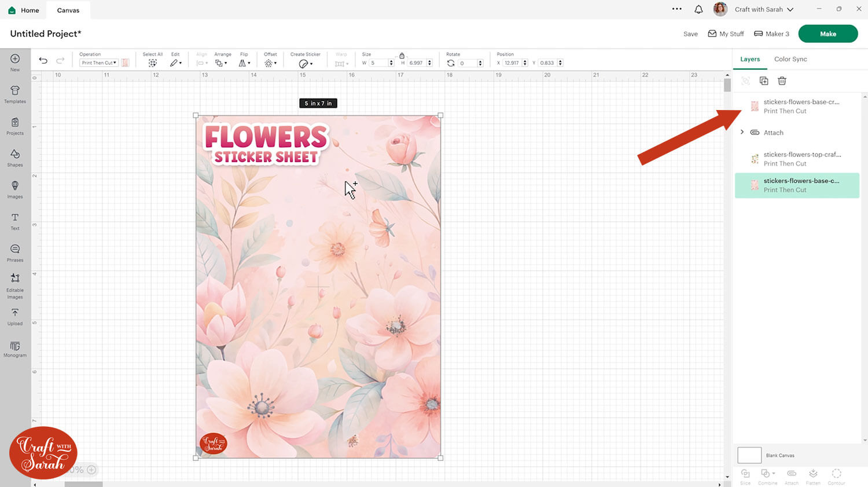The image size is (868, 487).
Task: Click the Select All icon
Action: pos(153,63)
